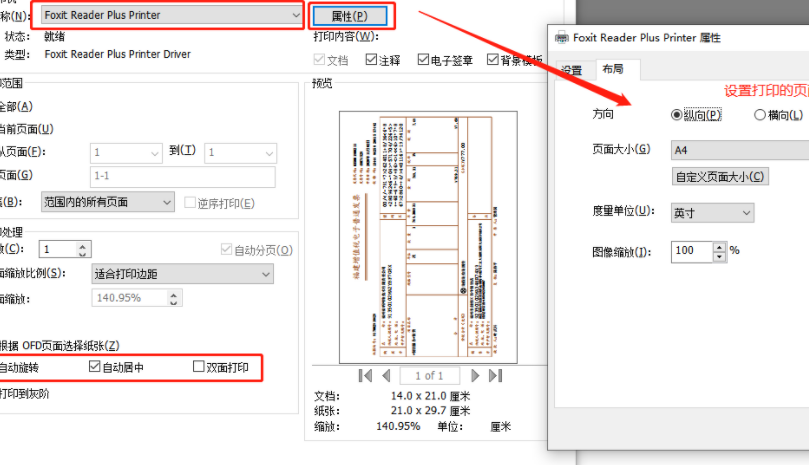Enable the 双面打印 duplex checkbox
The height and width of the screenshot is (465, 809).
(199, 367)
